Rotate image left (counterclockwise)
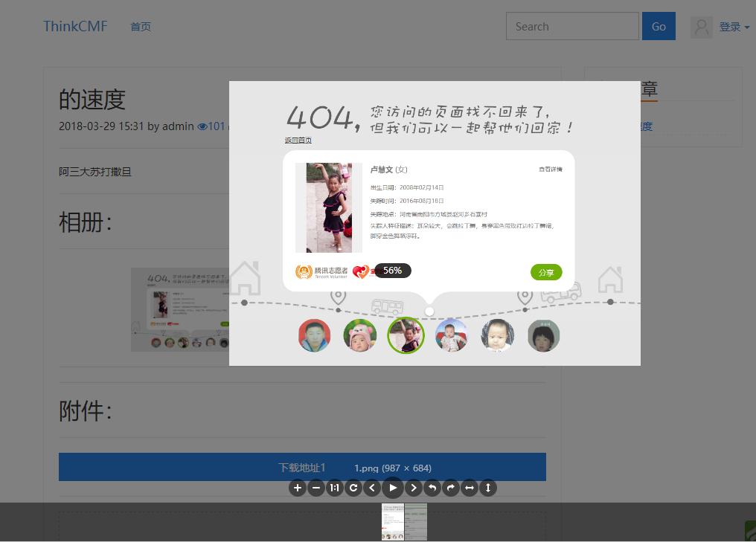The width and height of the screenshot is (756, 542). click(x=432, y=488)
